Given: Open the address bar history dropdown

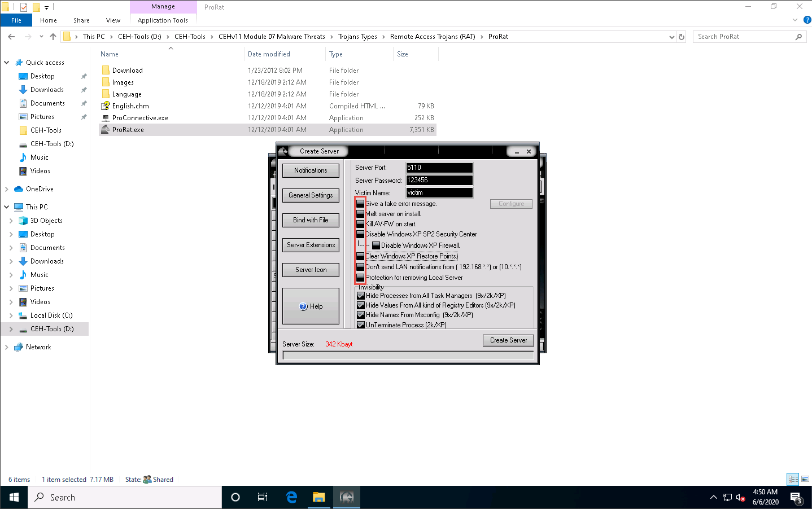Looking at the screenshot, I should [x=671, y=37].
